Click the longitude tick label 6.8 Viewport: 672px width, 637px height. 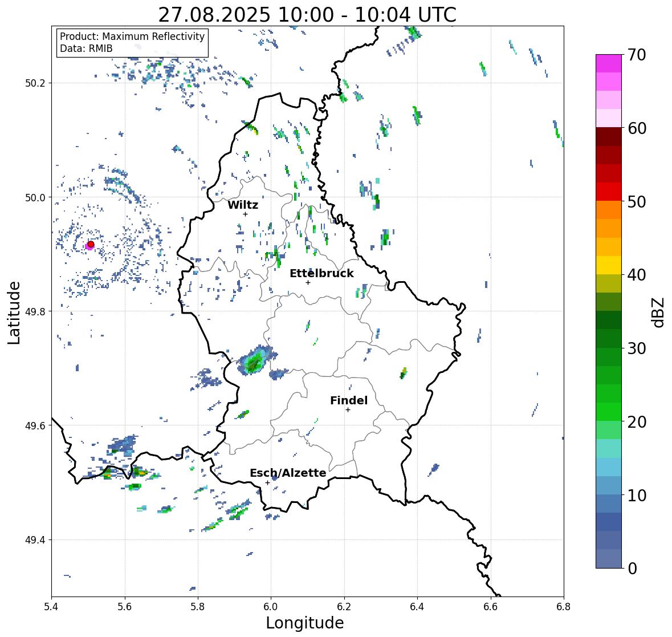click(564, 607)
